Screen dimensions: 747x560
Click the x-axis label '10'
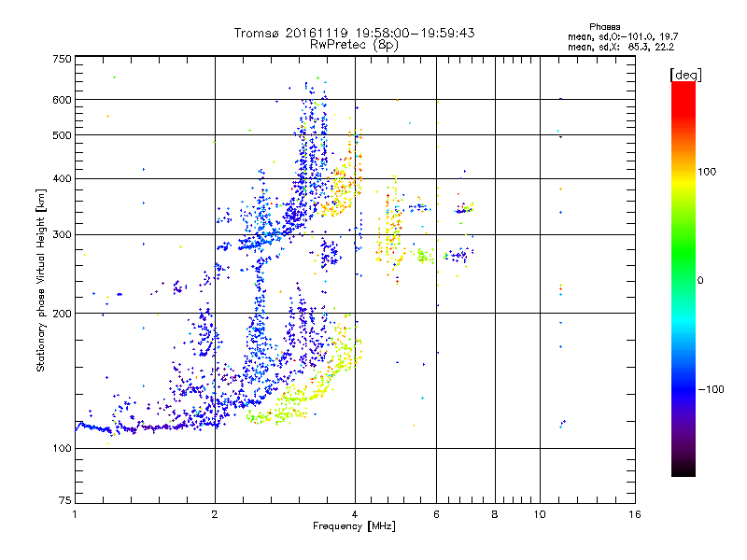coord(540,514)
